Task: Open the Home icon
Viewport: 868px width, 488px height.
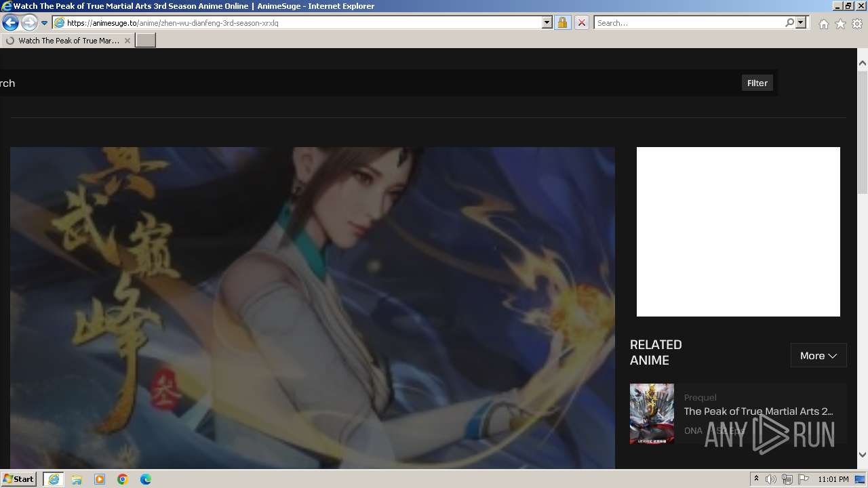Action: click(823, 24)
